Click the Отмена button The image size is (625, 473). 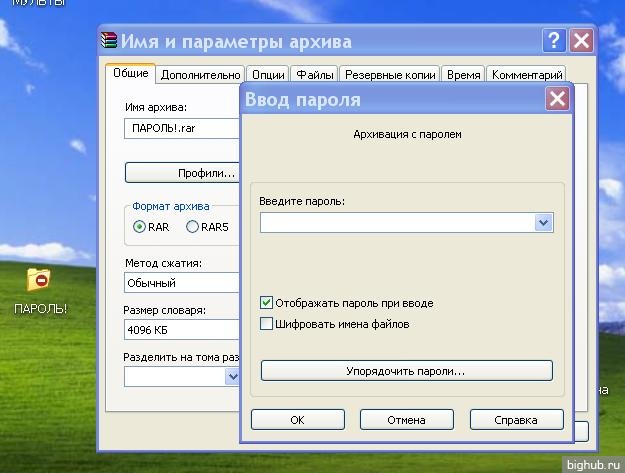[406, 420]
